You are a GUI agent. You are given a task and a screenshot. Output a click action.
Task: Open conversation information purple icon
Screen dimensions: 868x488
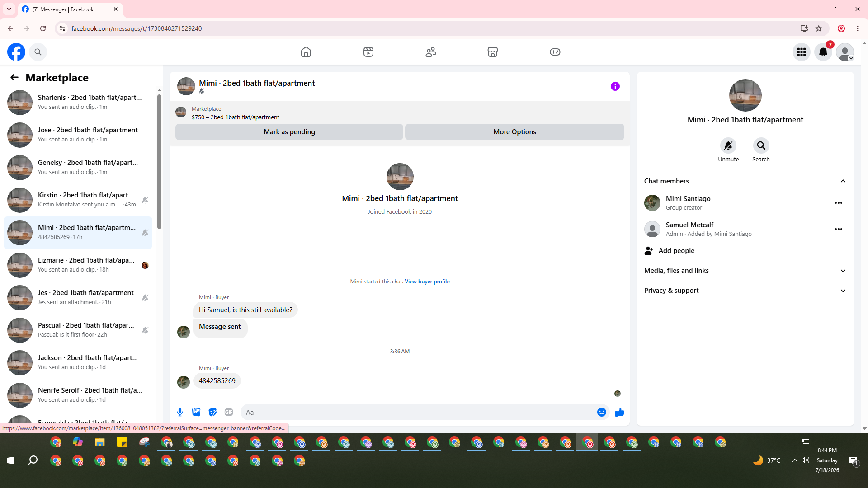point(615,86)
